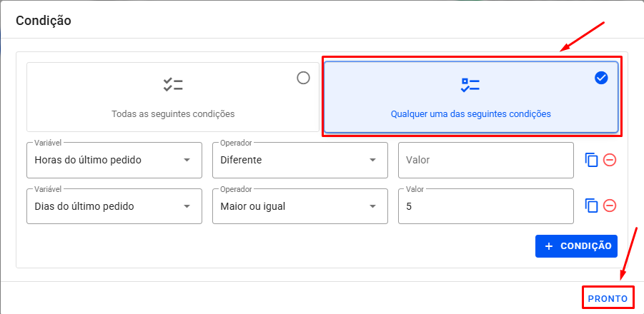The height and width of the screenshot is (314, 644).
Task: Delete the 'Dias do último pedido' condition row
Action: (x=610, y=206)
